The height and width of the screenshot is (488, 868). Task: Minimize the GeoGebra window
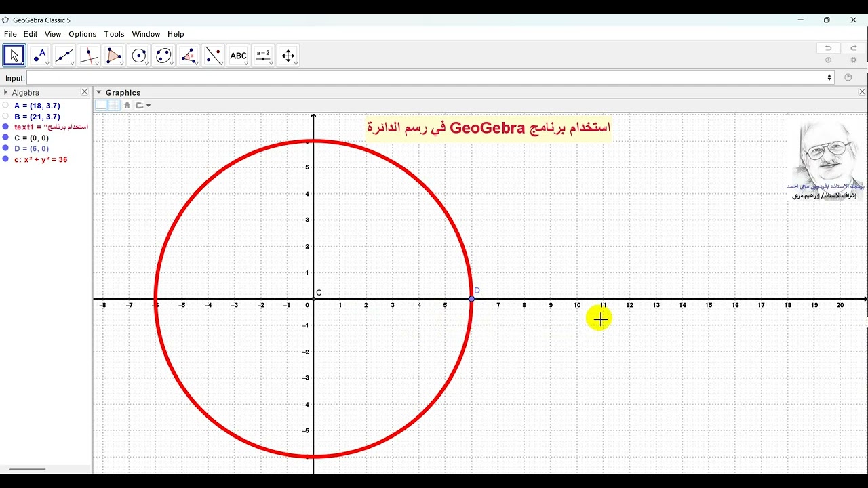point(801,20)
